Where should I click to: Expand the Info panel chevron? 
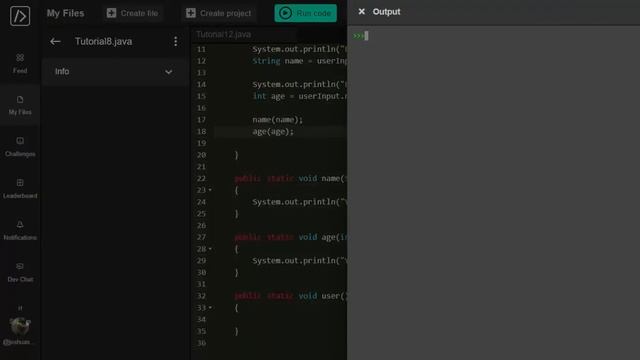(169, 72)
